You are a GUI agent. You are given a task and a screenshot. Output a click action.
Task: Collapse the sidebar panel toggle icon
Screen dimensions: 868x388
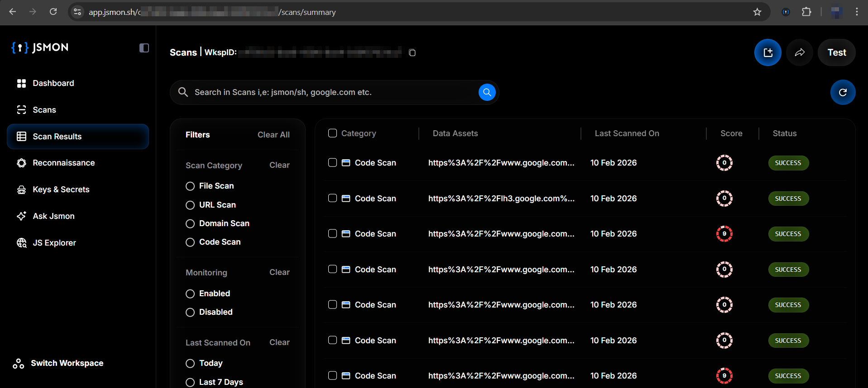point(144,48)
